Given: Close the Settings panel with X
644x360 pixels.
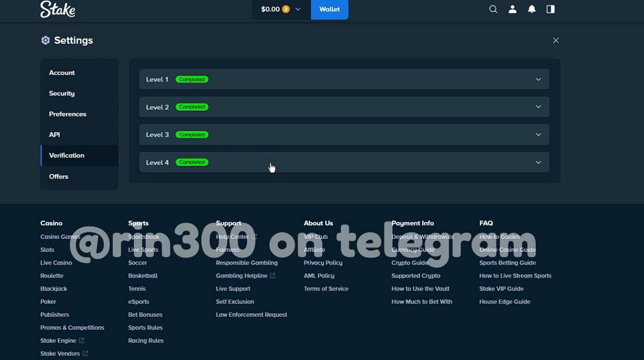Looking at the screenshot, I should (555, 40).
